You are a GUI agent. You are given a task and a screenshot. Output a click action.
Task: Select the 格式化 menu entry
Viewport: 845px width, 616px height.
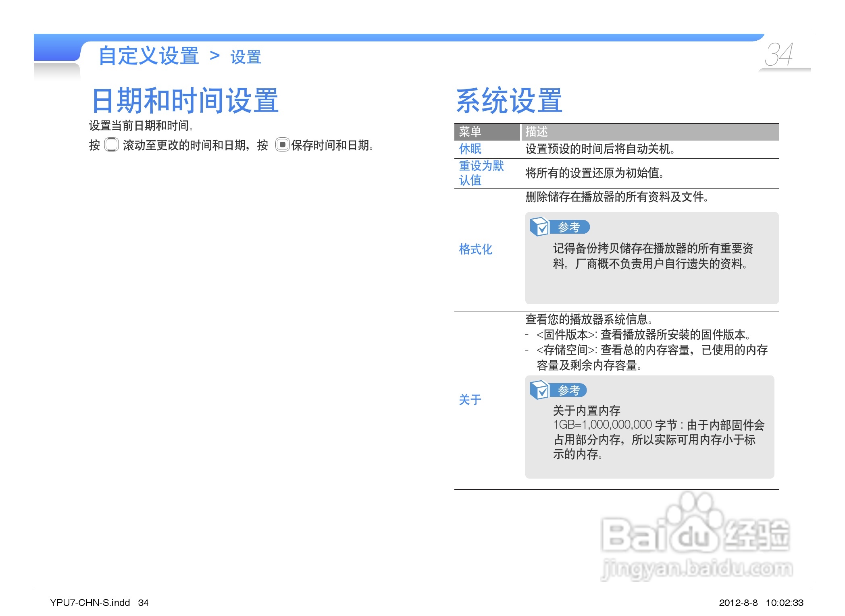pos(475,249)
